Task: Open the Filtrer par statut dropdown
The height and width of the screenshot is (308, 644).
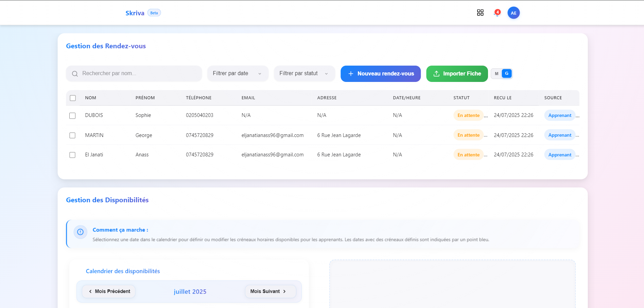Action: coord(304,73)
